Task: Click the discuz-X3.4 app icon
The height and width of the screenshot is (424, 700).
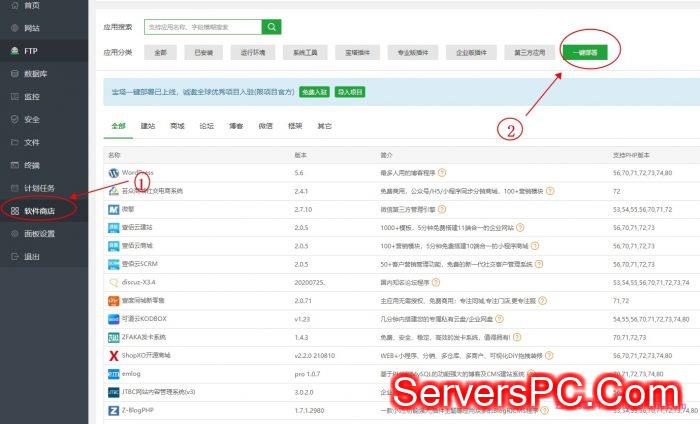Action: pos(113,282)
